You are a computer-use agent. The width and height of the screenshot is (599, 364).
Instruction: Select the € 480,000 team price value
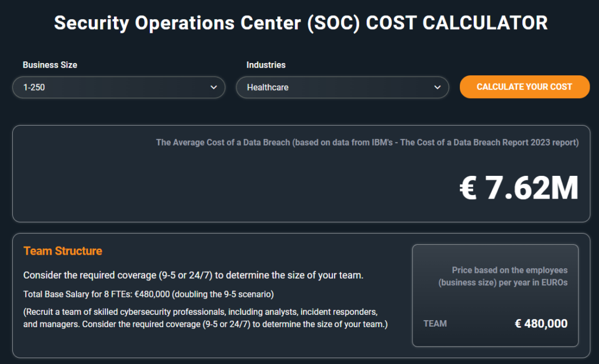point(541,324)
